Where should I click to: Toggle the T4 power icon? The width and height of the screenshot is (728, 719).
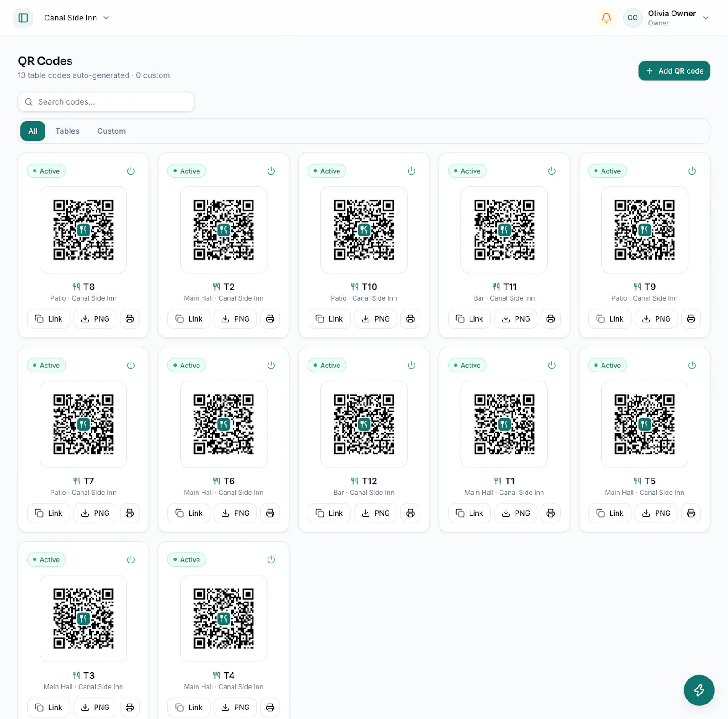[271, 559]
